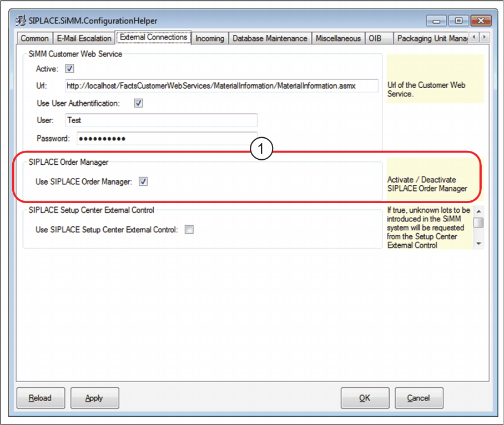Image resolution: width=504 pixels, height=425 pixels.
Task: Click help text scrollbar up arrow
Action: [478, 211]
